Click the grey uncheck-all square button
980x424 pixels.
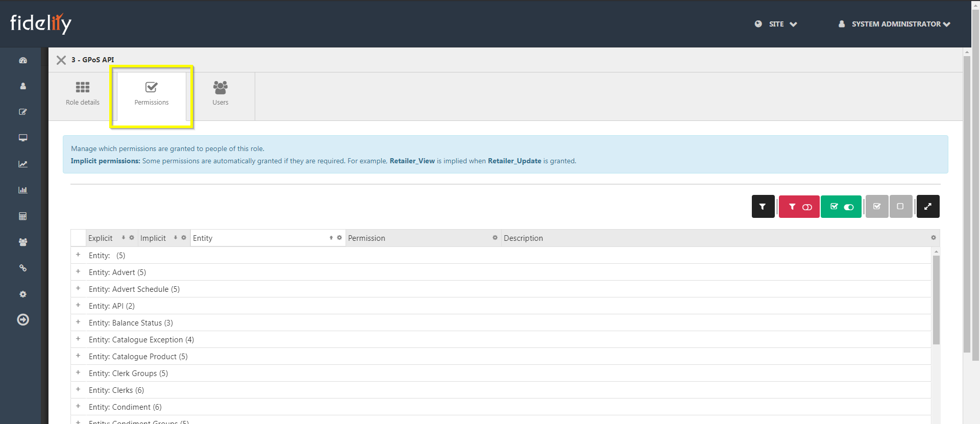901,207
